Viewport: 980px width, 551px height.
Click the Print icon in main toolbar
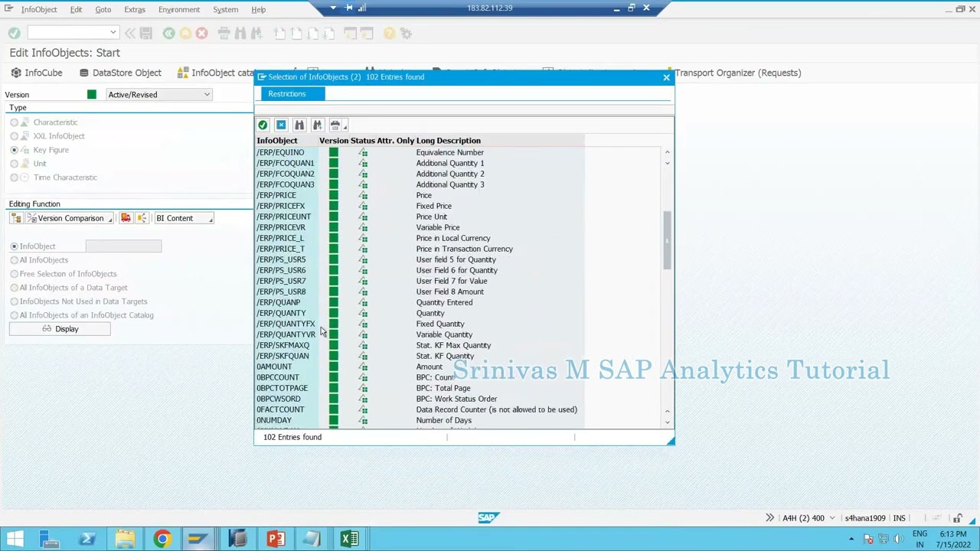pyautogui.click(x=224, y=33)
